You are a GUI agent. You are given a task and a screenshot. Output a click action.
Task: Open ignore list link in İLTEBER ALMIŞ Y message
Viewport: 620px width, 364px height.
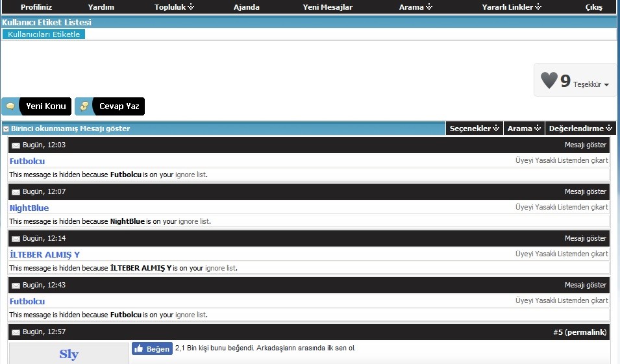point(220,268)
